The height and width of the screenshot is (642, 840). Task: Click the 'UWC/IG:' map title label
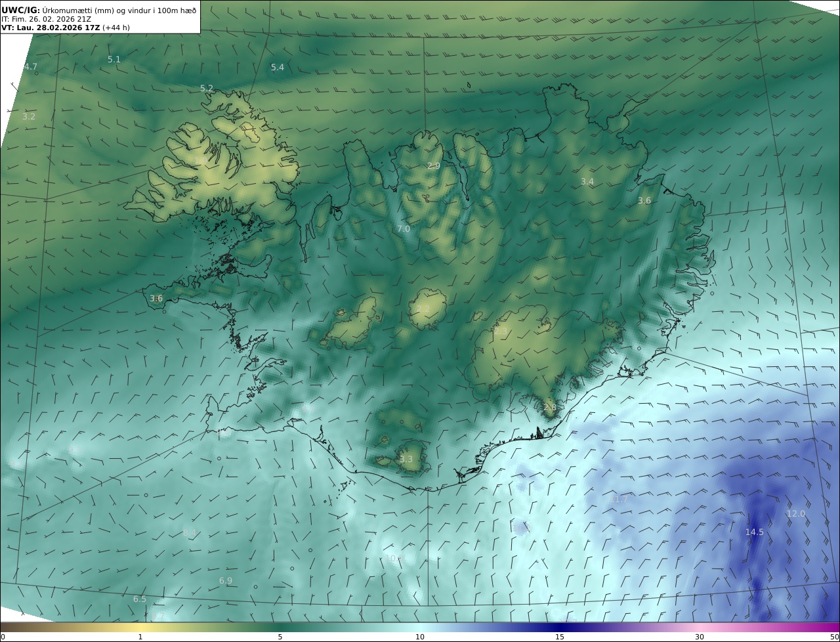(20, 10)
